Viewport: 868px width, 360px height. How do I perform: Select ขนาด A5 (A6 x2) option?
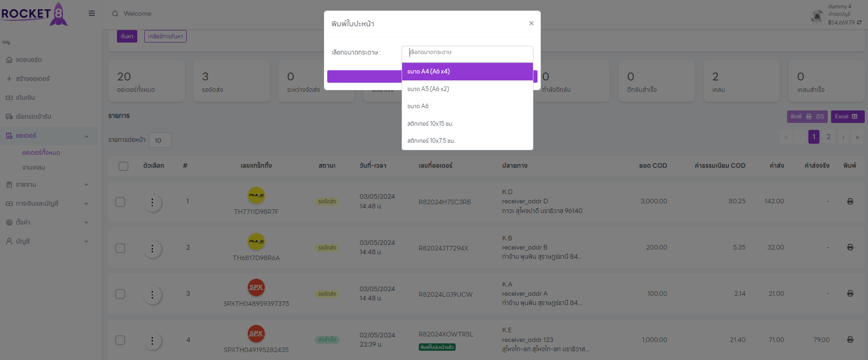[467, 89]
